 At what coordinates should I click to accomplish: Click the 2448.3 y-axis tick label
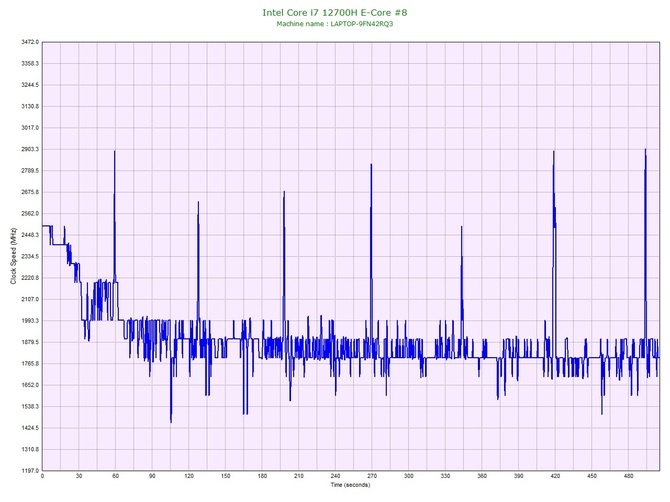point(30,235)
